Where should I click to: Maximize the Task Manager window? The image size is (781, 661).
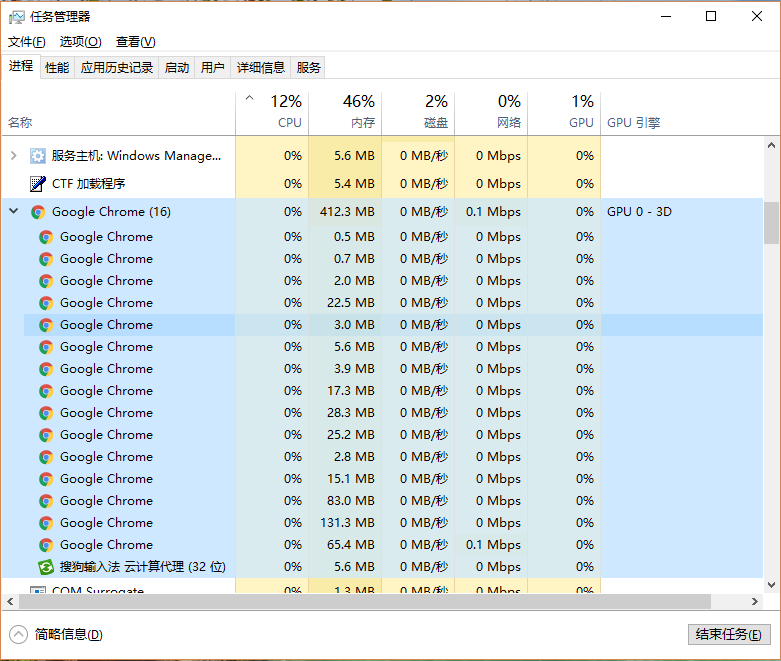[711, 16]
